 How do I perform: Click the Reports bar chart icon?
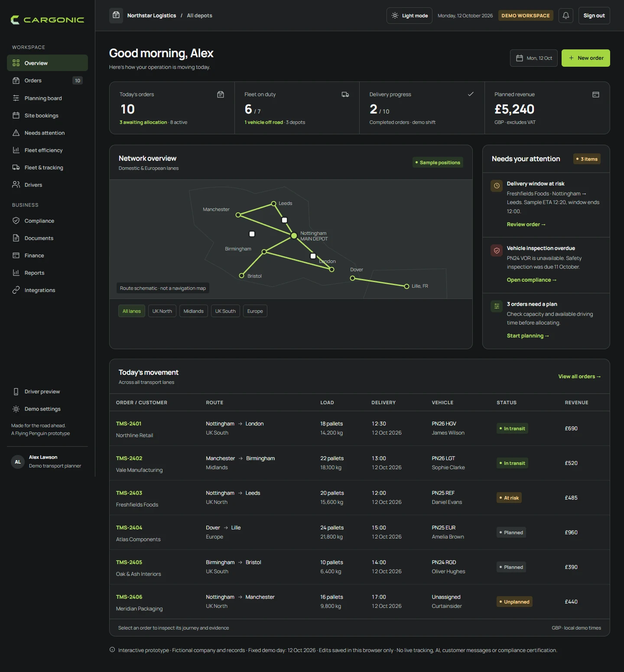16,273
